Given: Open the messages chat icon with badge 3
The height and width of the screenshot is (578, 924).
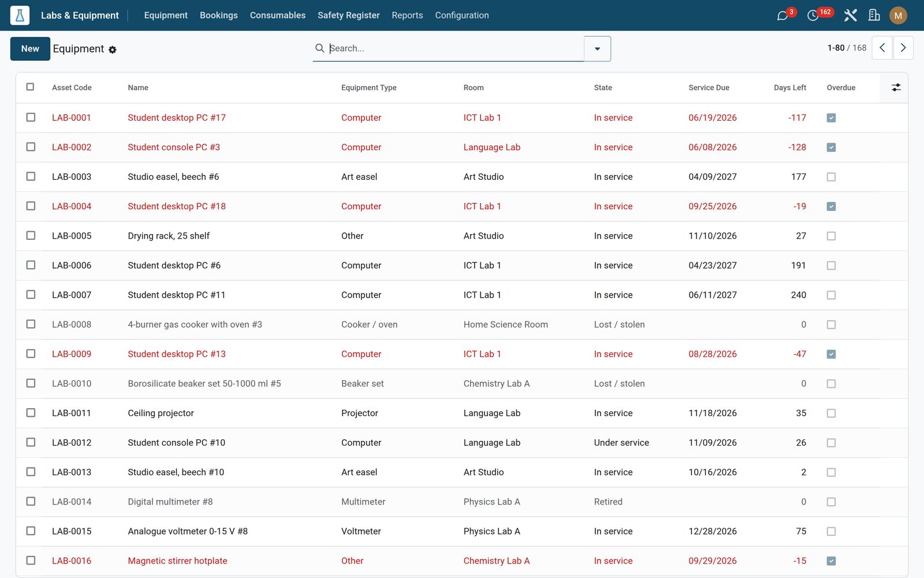Looking at the screenshot, I should [x=783, y=16].
